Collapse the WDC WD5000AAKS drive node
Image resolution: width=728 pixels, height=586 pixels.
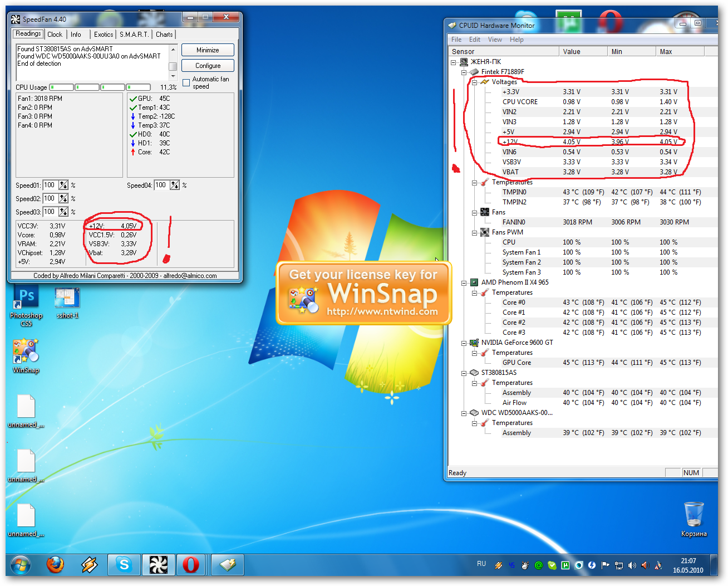(464, 413)
